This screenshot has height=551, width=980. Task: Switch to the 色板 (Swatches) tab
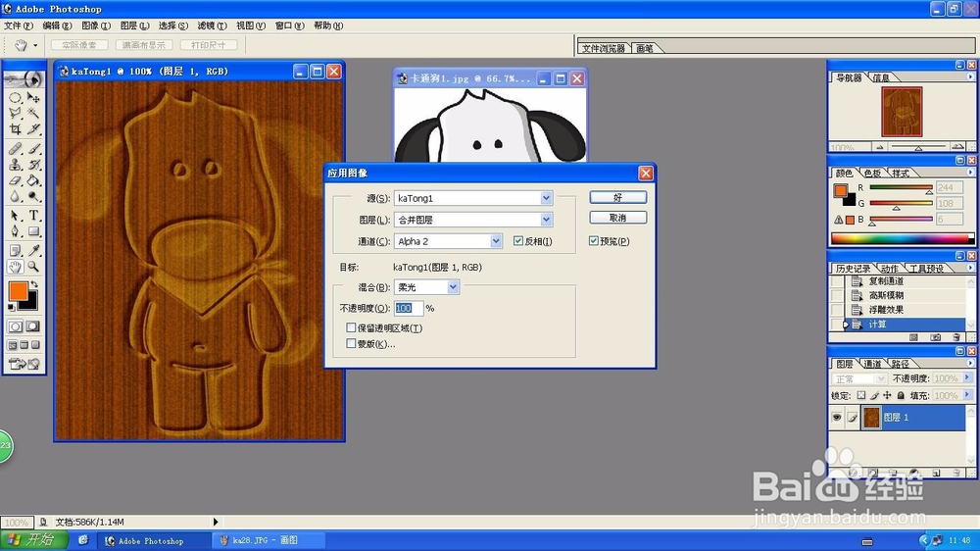[872, 174]
